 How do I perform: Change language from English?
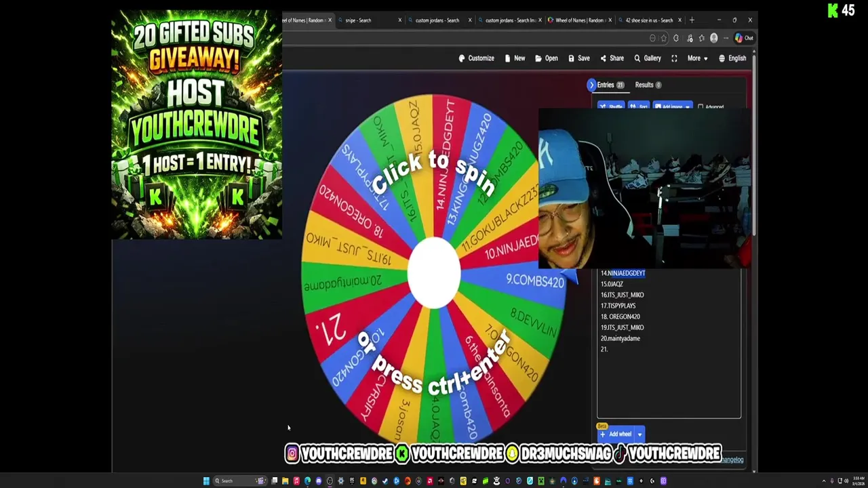[732, 58]
